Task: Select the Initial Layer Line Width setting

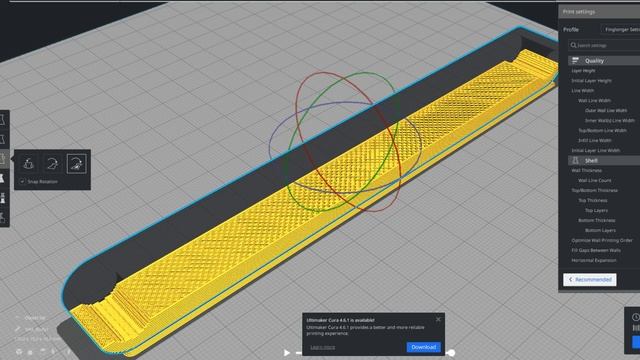Action: (x=596, y=151)
